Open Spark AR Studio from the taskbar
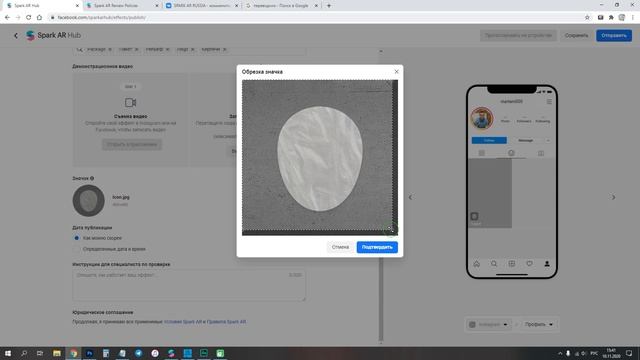640x360 pixels. (x=171, y=353)
